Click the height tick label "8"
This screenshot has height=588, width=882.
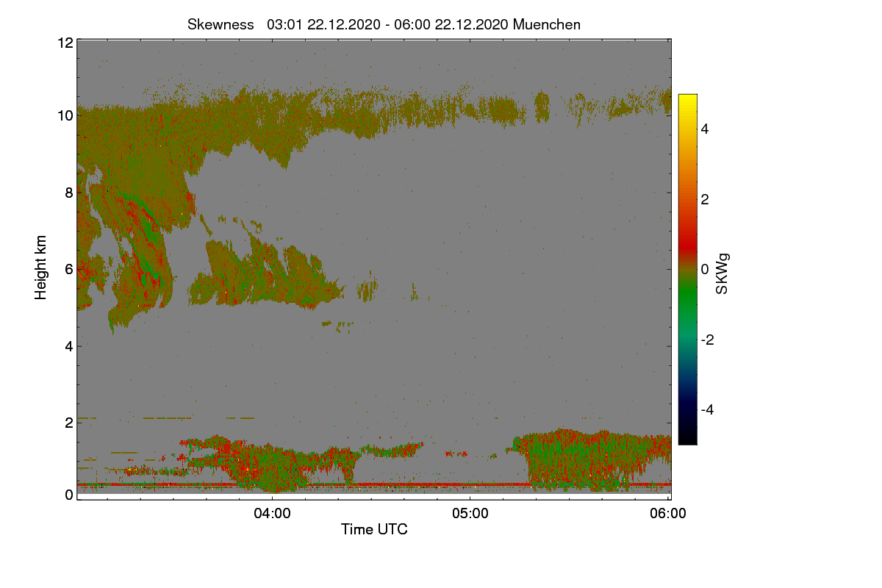69,193
